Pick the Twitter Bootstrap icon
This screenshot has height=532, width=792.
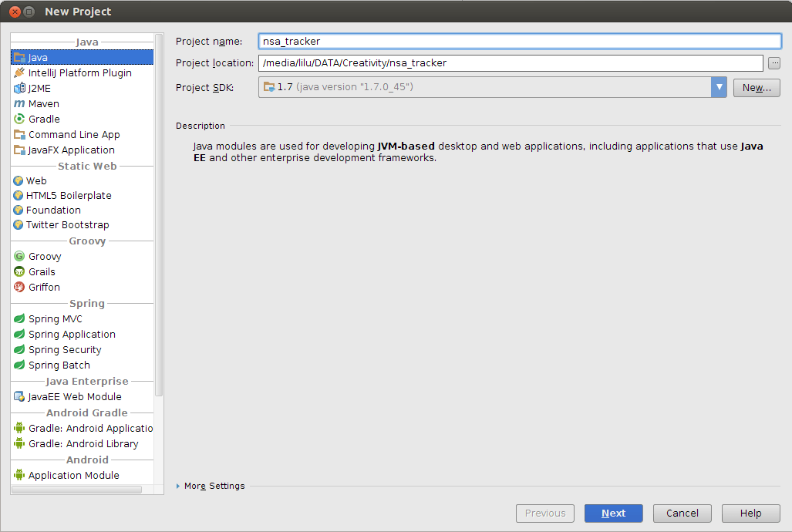pyautogui.click(x=19, y=224)
